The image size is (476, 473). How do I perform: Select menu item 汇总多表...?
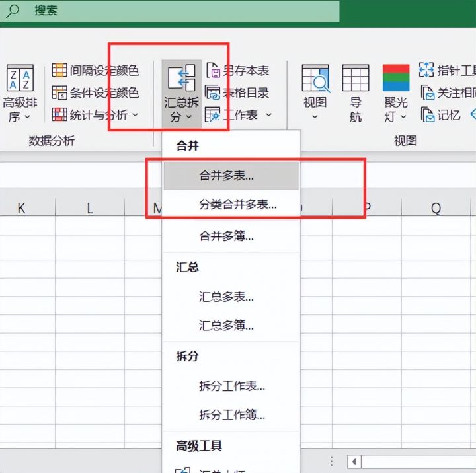click(x=231, y=297)
